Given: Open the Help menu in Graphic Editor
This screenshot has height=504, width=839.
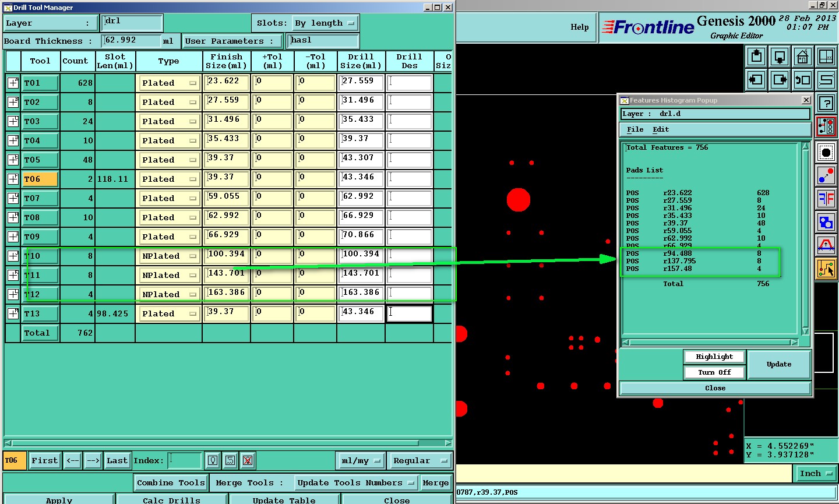Looking at the screenshot, I should 579,27.
